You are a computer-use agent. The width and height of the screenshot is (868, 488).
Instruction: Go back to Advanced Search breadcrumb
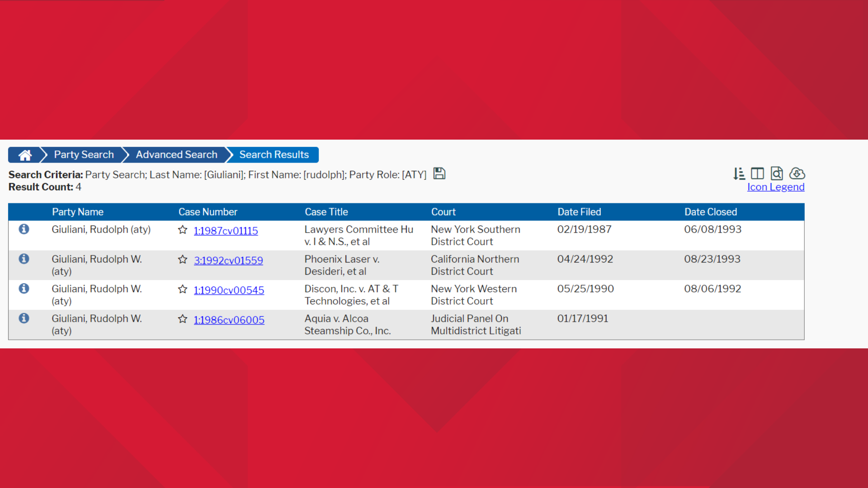(176, 155)
